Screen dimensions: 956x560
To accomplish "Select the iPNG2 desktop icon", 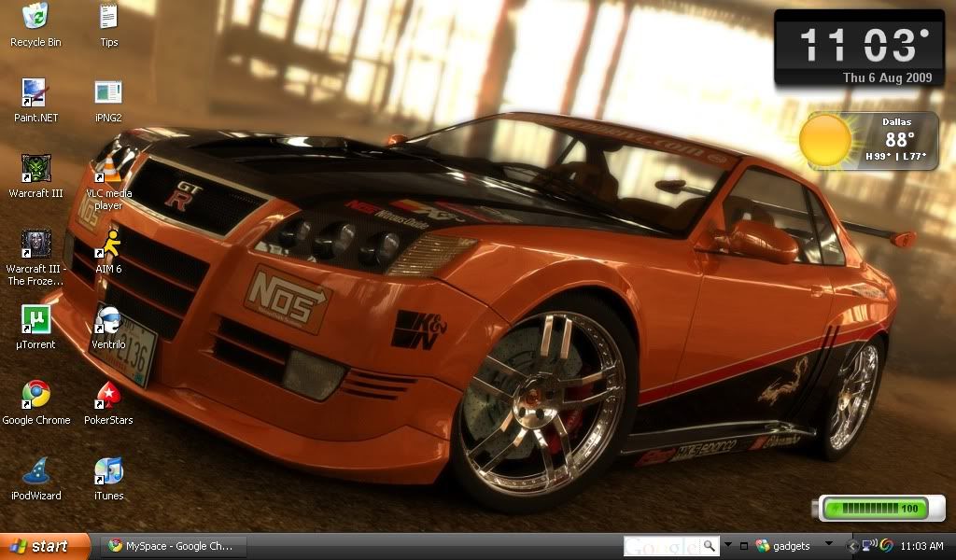I will [x=108, y=92].
